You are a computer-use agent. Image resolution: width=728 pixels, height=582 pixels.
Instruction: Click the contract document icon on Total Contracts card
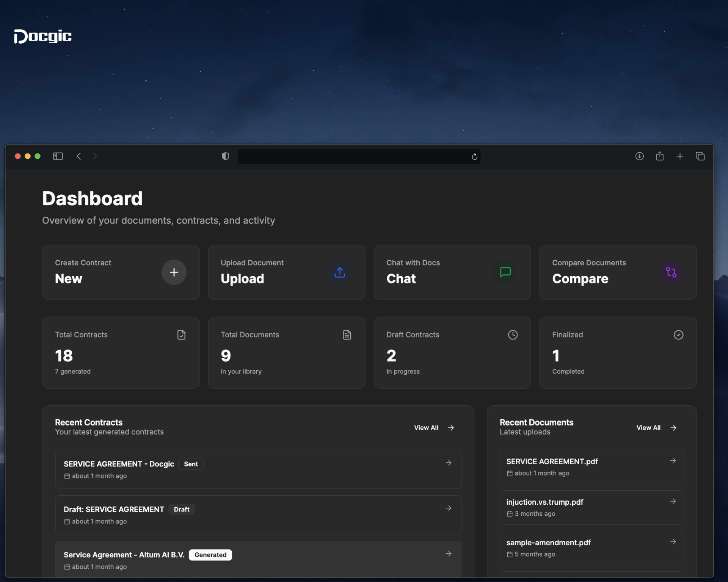pos(181,335)
